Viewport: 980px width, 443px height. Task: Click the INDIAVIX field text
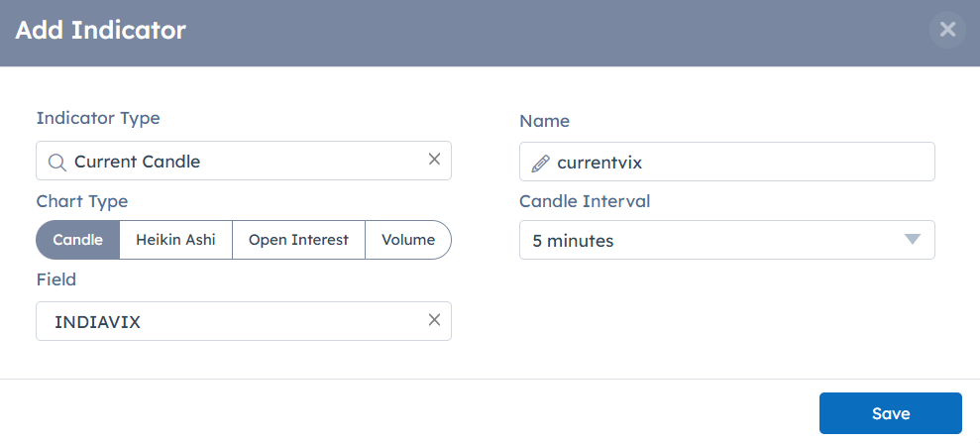click(97, 321)
